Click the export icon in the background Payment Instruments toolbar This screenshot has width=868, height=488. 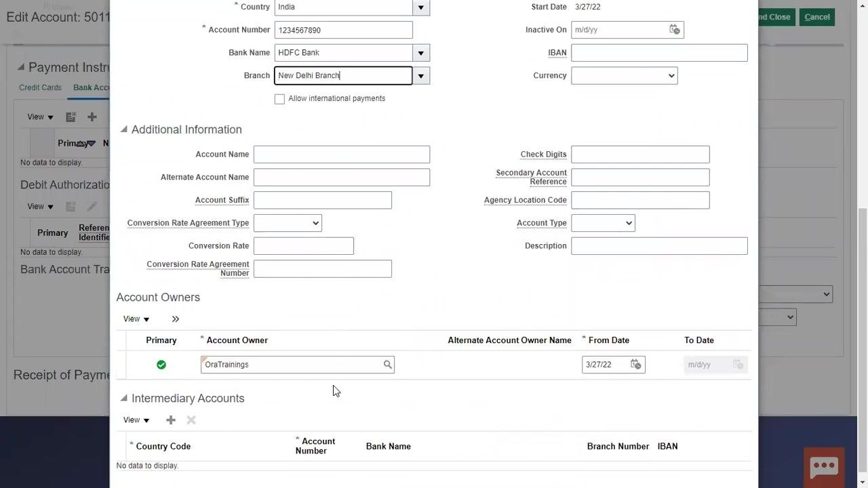[71, 117]
